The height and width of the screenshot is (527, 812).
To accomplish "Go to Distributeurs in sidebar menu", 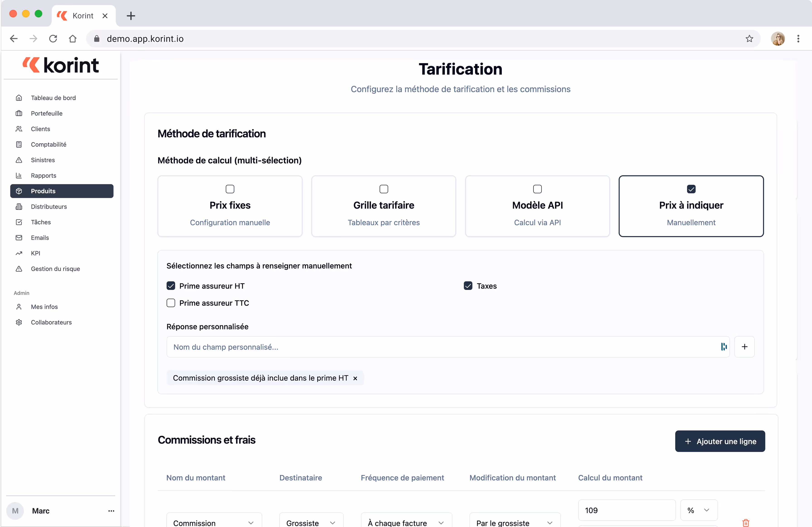I will coord(49,207).
